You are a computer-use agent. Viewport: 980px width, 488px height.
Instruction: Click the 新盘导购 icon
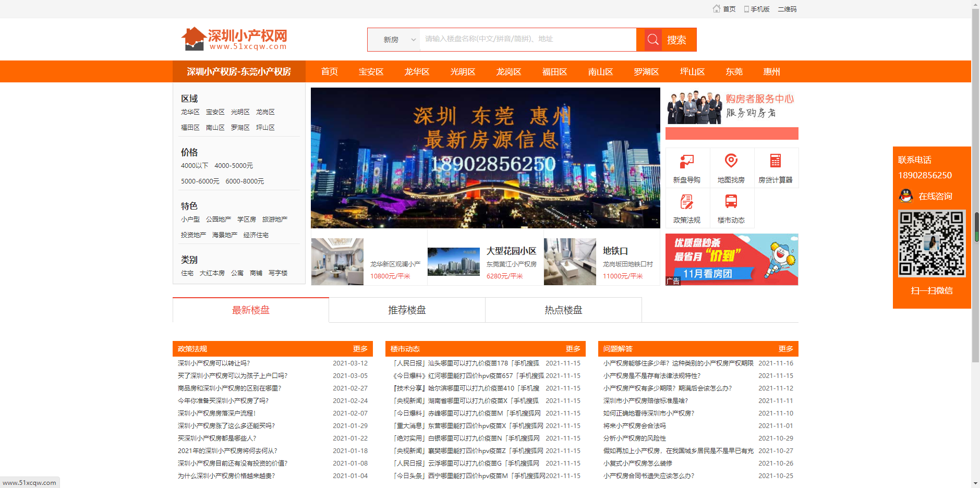[x=686, y=161]
